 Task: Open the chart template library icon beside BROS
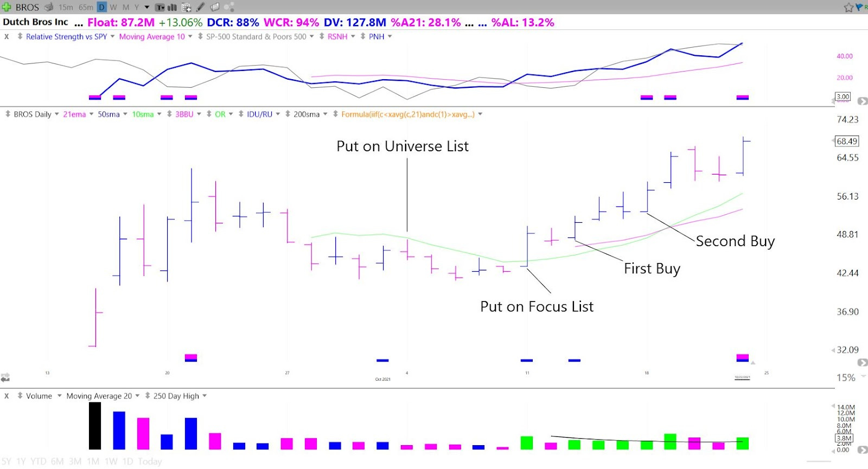click(49, 7)
